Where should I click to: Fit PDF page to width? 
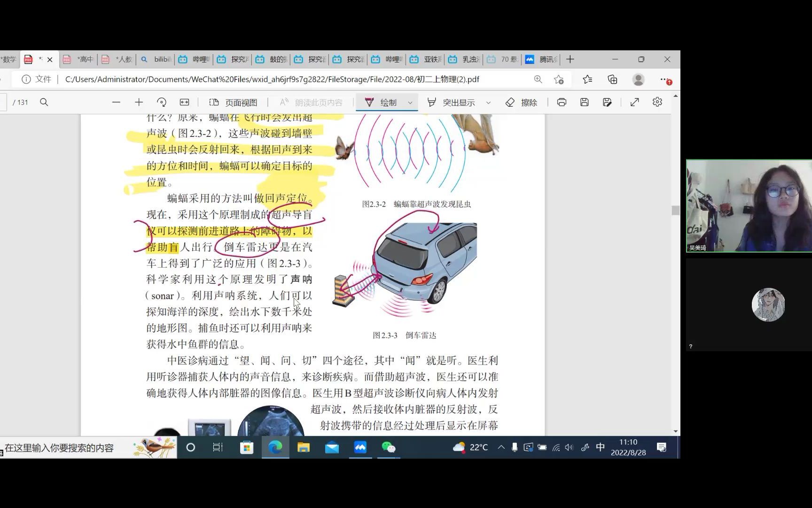click(184, 102)
